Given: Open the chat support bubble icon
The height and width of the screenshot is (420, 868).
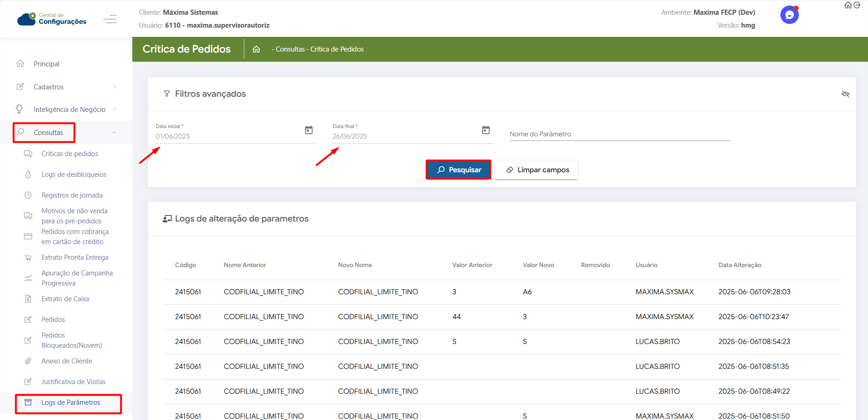Looking at the screenshot, I should (789, 15).
